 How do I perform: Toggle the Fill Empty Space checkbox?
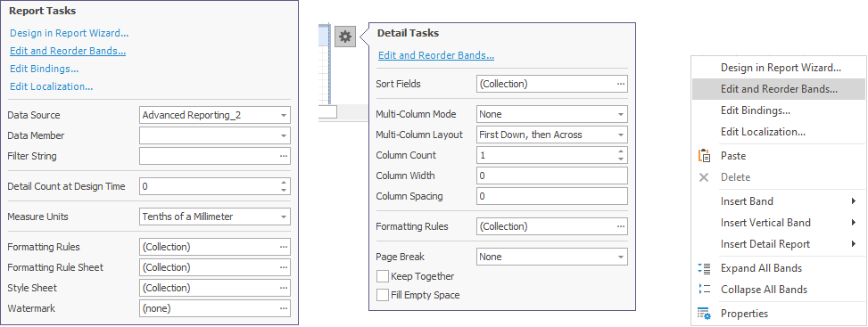[x=383, y=295]
